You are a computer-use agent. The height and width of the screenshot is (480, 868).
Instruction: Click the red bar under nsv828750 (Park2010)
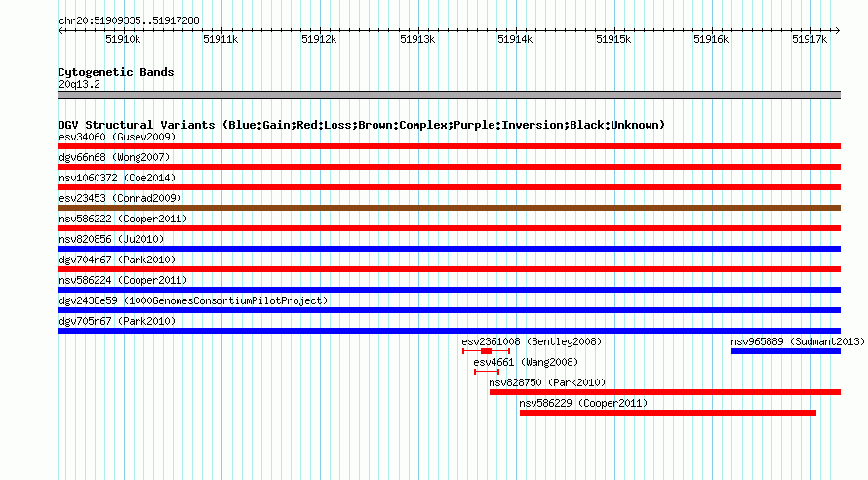[665, 392]
